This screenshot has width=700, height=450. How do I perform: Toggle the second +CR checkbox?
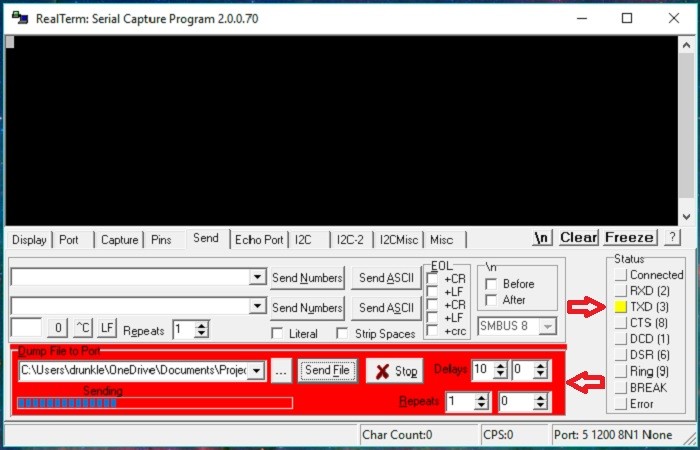click(432, 305)
